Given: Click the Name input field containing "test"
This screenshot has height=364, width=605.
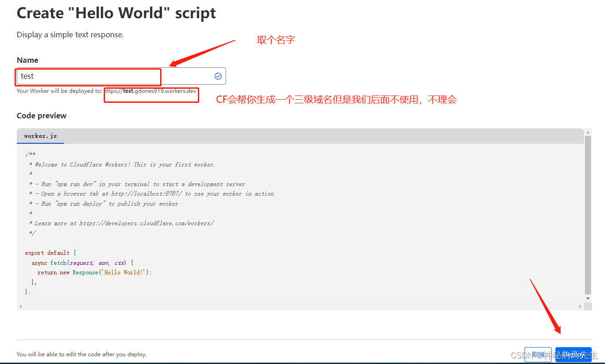Looking at the screenshot, I should tap(121, 76).
